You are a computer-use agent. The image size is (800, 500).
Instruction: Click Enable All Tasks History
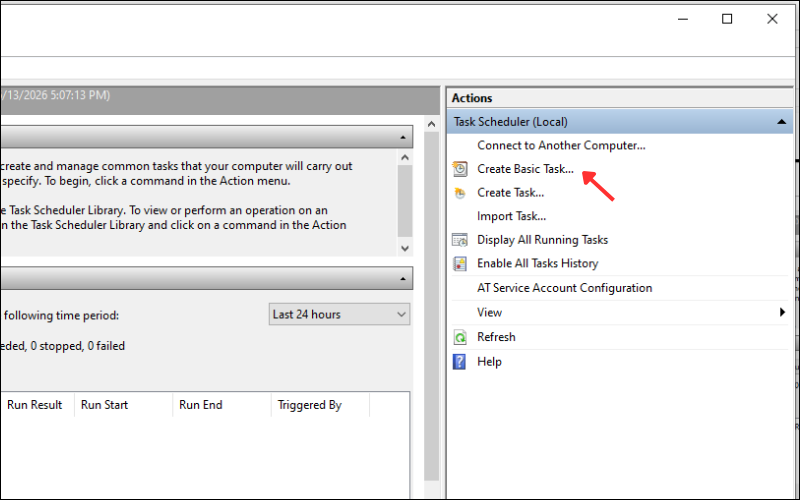tap(537, 263)
